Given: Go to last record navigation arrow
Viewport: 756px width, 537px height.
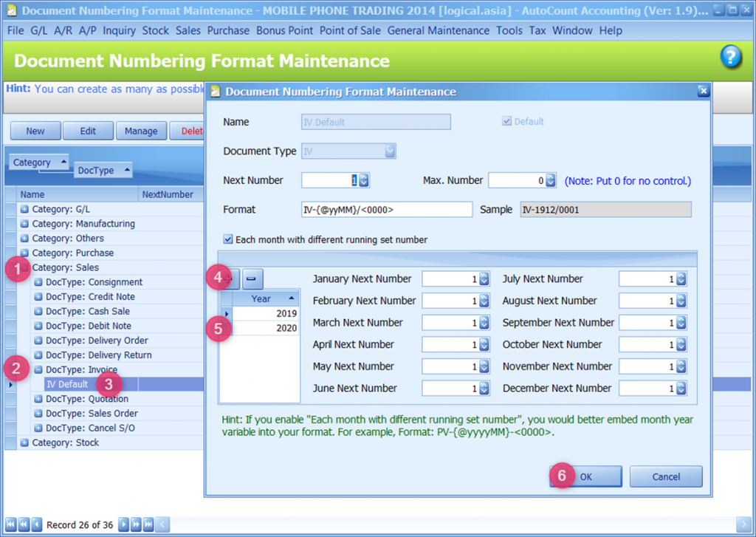Looking at the screenshot, I should tap(148, 524).
